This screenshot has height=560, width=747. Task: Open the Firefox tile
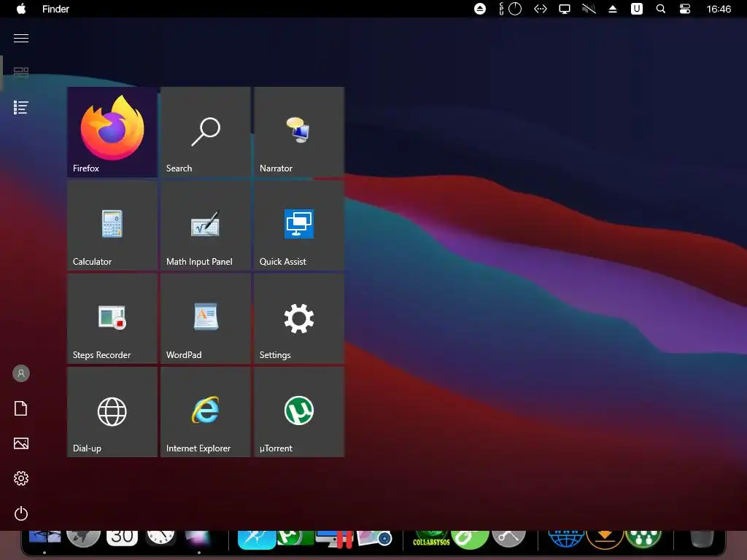pos(112,132)
